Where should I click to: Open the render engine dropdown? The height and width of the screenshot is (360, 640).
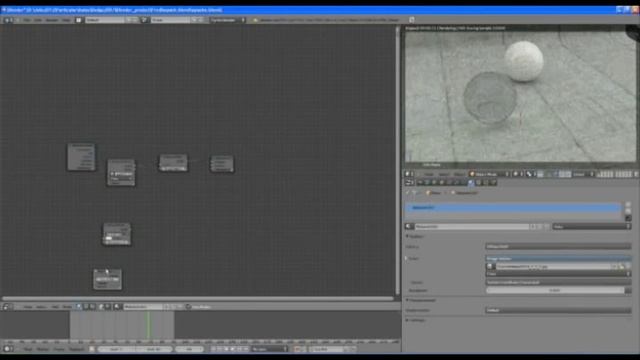coord(228,20)
